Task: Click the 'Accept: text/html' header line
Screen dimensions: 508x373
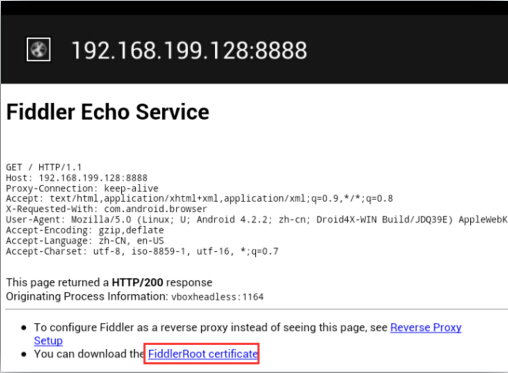Action: coord(199,199)
